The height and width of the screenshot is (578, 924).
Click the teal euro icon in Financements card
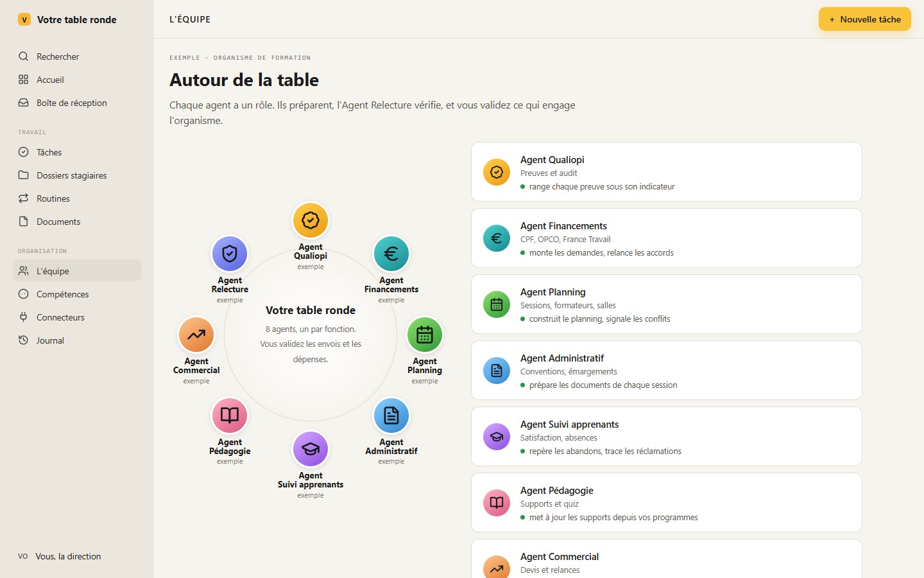coord(497,238)
